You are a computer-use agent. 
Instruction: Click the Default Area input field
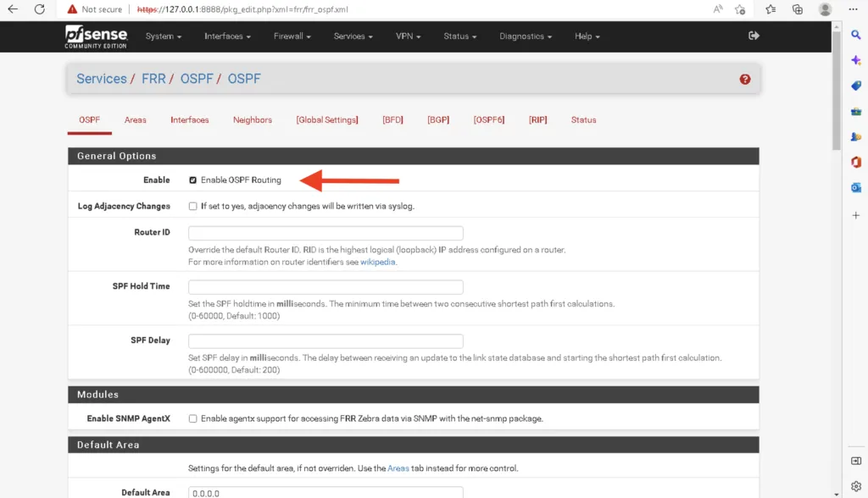pyautogui.click(x=325, y=492)
